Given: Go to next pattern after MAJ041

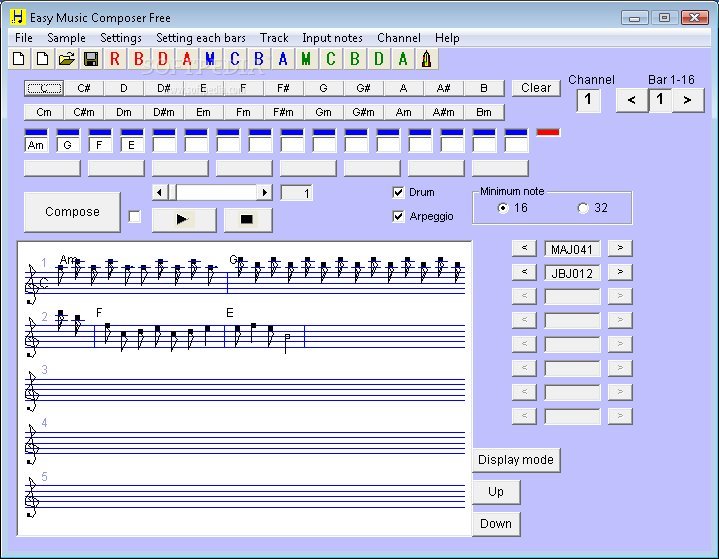Looking at the screenshot, I should (620, 248).
